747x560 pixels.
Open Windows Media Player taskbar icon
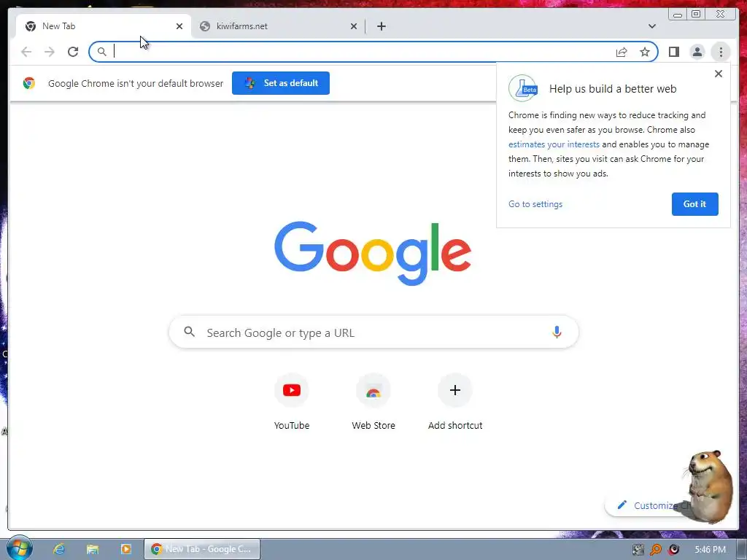pyautogui.click(x=125, y=549)
